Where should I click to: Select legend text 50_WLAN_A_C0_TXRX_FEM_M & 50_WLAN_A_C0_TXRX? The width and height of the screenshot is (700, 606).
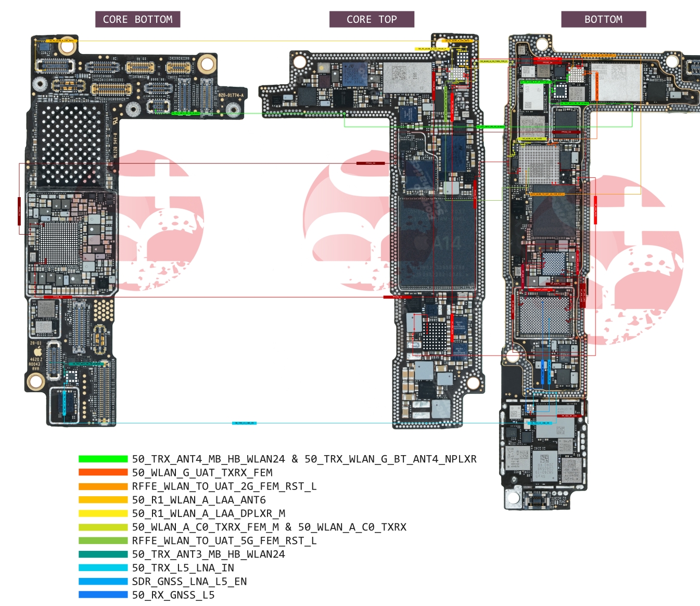point(269,527)
